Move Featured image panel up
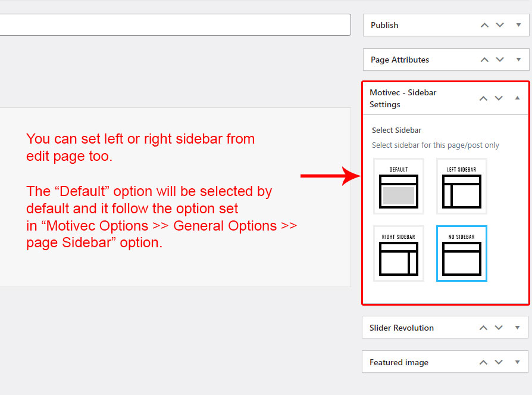 483,362
